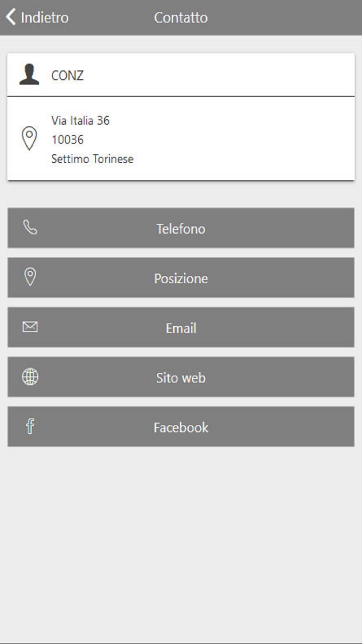
Task: Click the globe icon
Action: click(x=30, y=377)
